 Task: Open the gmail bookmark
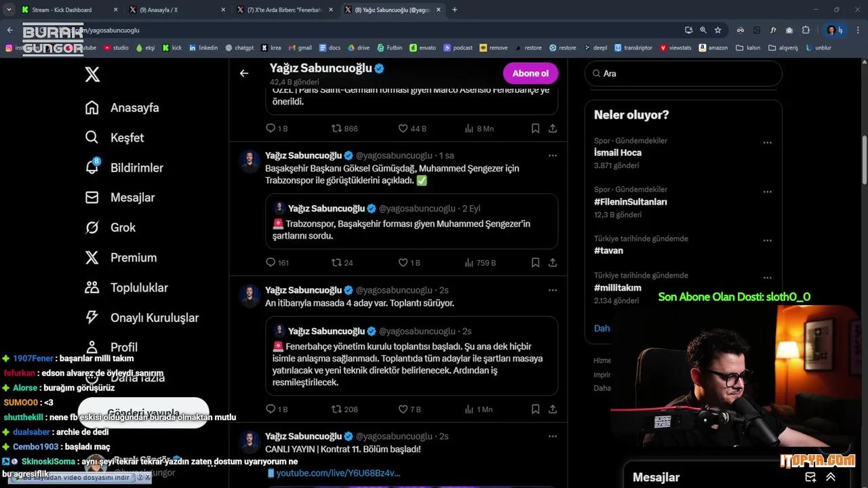point(300,48)
